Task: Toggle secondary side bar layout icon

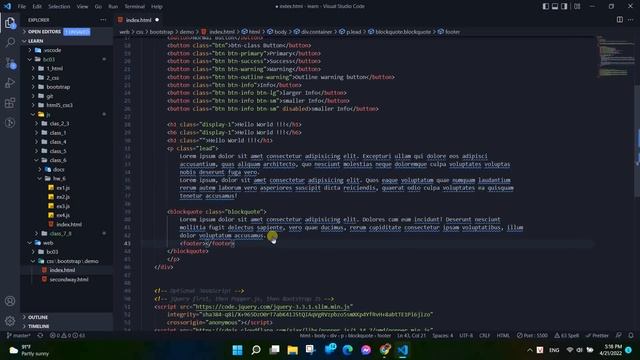Action: (564, 7)
